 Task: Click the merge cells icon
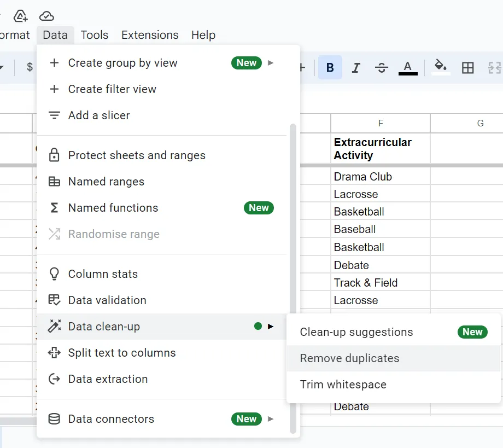pyautogui.click(x=495, y=68)
